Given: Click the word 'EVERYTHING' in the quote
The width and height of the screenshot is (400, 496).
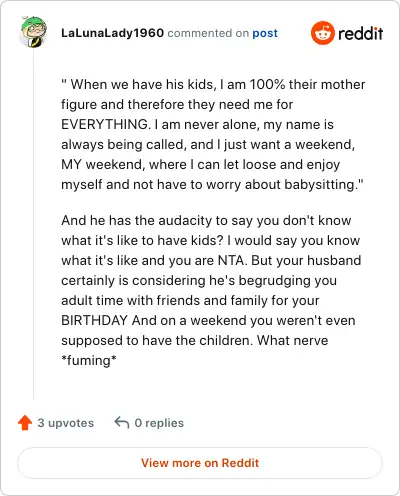Looking at the screenshot, I should 104,124.
